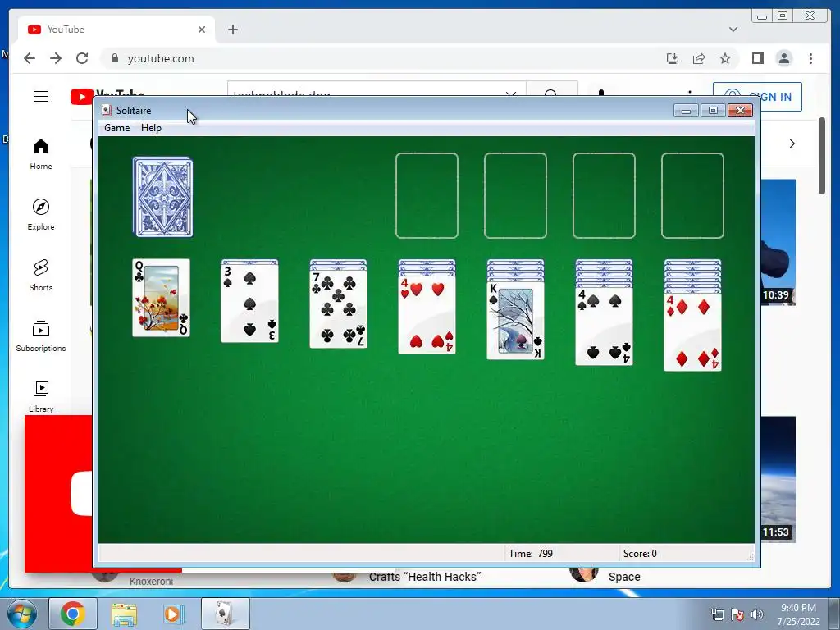Click the fourth empty foundation slot
This screenshot has width=840, height=630.
pyautogui.click(x=692, y=195)
